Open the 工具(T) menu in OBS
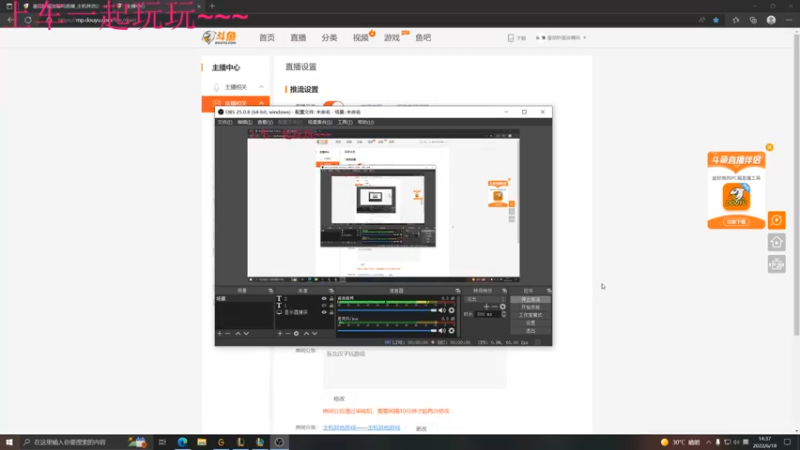The width and height of the screenshot is (800, 450). [345, 122]
